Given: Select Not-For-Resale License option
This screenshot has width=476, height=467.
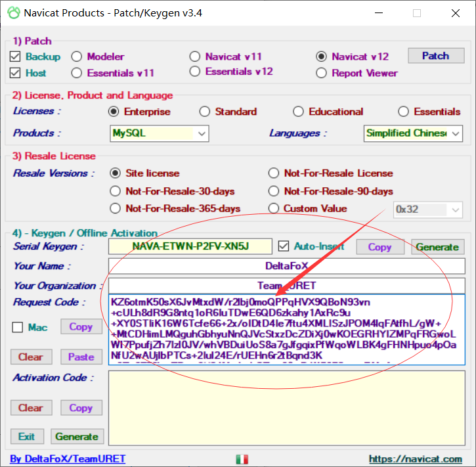Looking at the screenshot, I should tap(274, 173).
